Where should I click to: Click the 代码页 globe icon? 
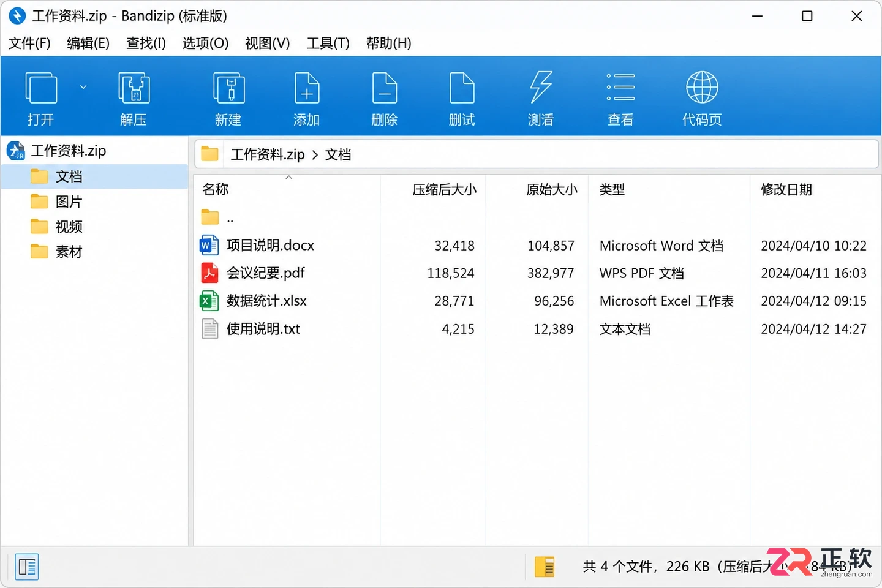tap(702, 88)
